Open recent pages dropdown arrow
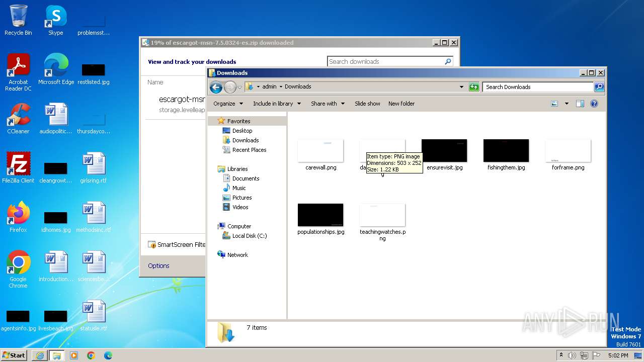The height and width of the screenshot is (362, 644). coord(240,87)
